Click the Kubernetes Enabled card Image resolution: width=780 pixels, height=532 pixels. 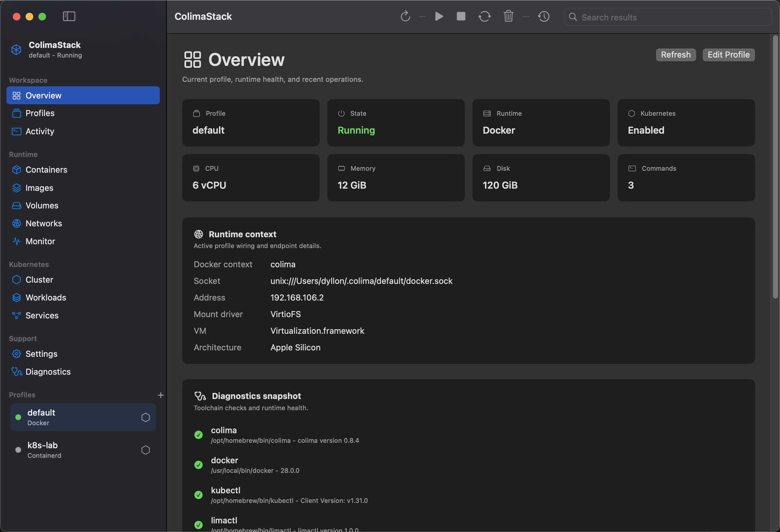(x=686, y=123)
